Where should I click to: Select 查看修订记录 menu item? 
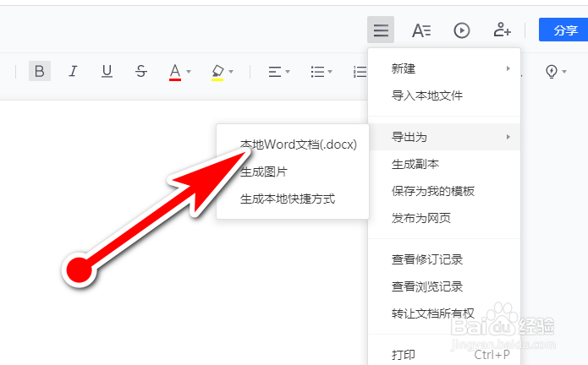pyautogui.click(x=444, y=259)
